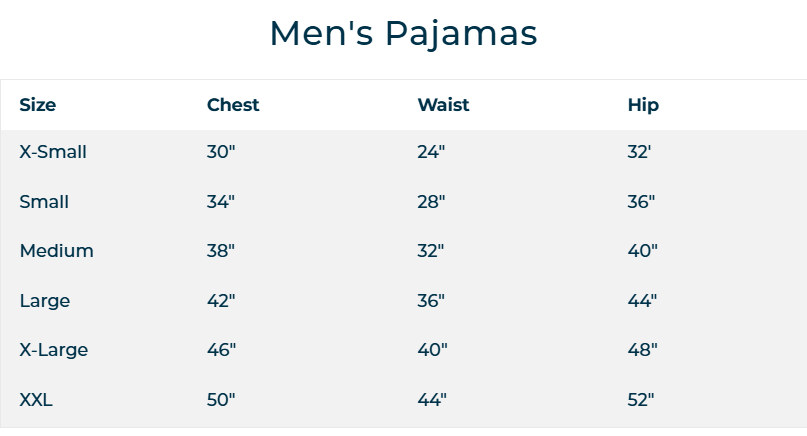Select the 48" hip value for X-Large
This screenshot has height=436, width=807.
click(x=642, y=350)
